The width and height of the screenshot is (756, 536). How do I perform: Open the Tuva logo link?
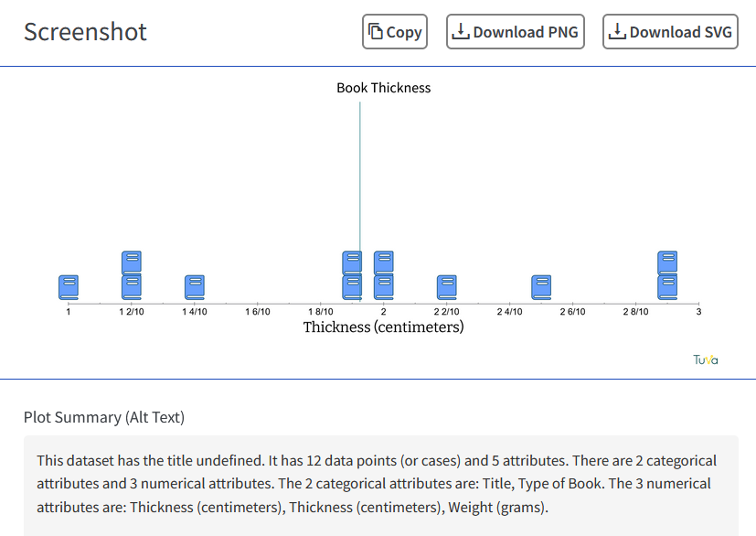(706, 359)
